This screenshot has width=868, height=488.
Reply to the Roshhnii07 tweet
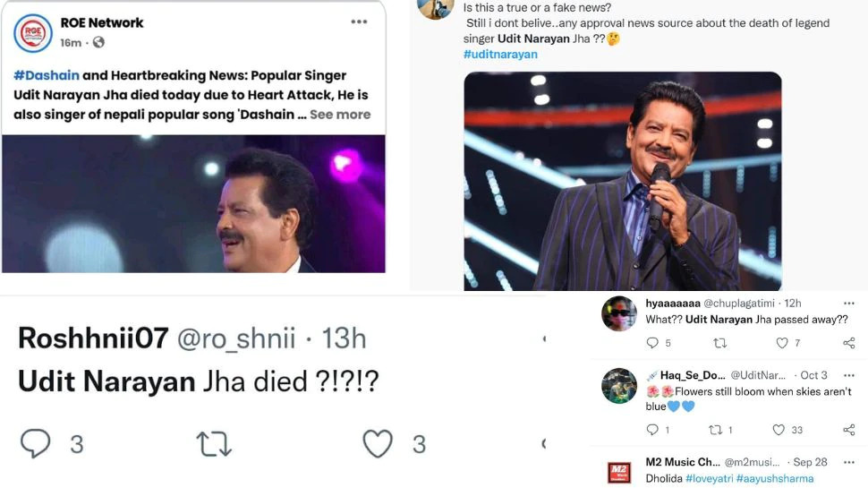(37, 443)
